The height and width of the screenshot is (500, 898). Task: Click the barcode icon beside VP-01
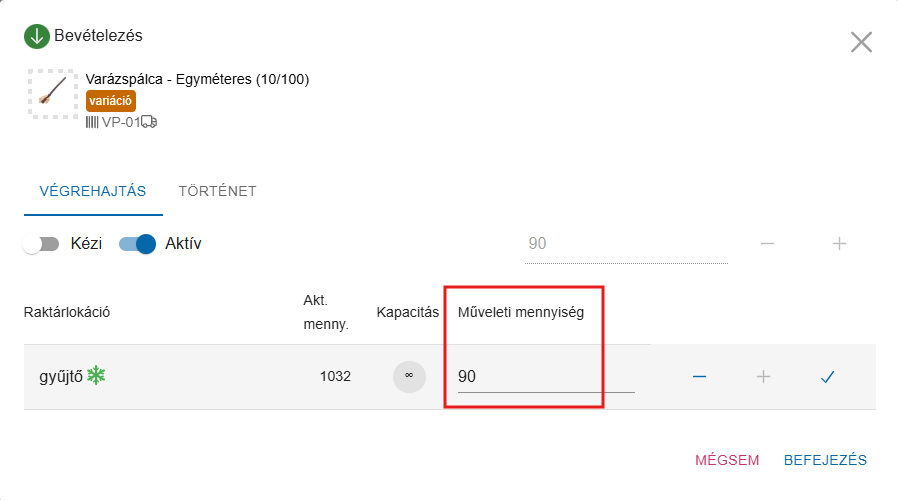click(x=92, y=122)
